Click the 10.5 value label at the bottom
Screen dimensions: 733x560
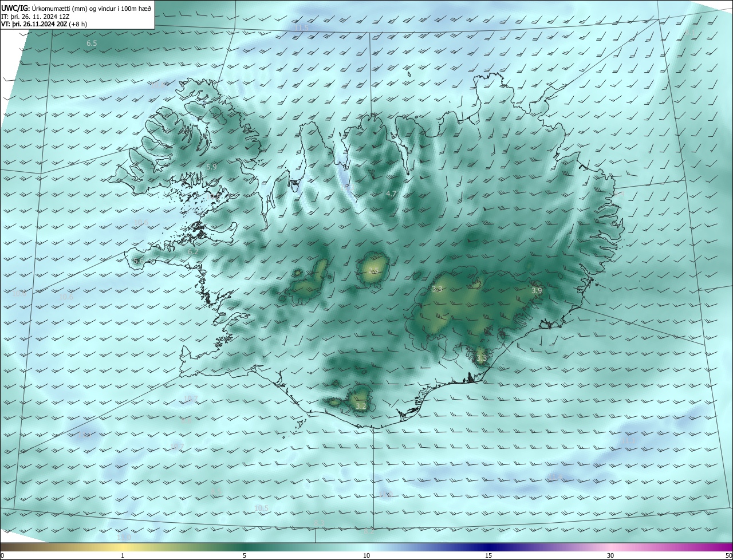(261, 508)
